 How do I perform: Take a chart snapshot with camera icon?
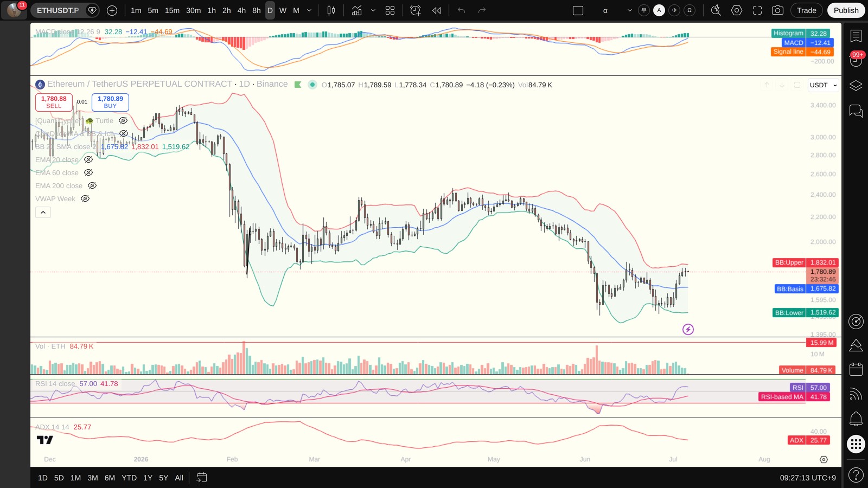[777, 10]
